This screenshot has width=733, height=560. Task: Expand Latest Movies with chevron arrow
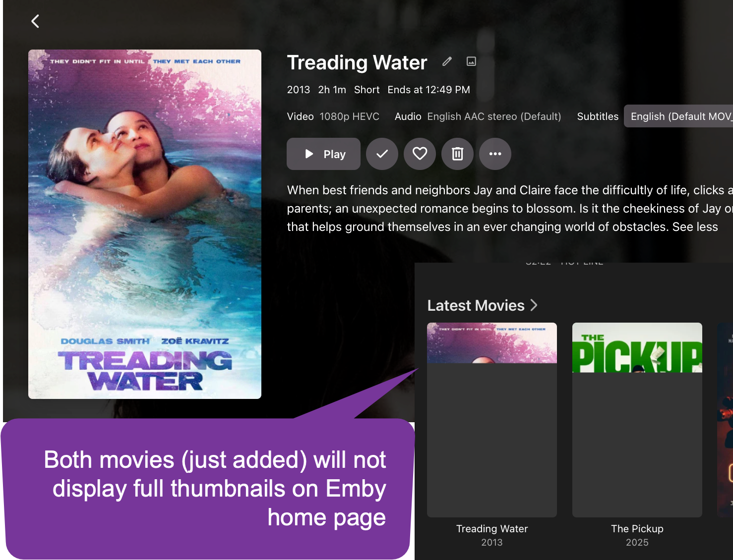click(534, 305)
